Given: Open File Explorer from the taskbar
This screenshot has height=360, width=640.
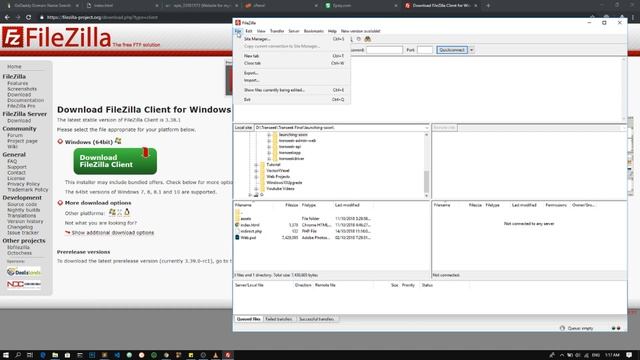Looking at the screenshot, I should (55, 355).
